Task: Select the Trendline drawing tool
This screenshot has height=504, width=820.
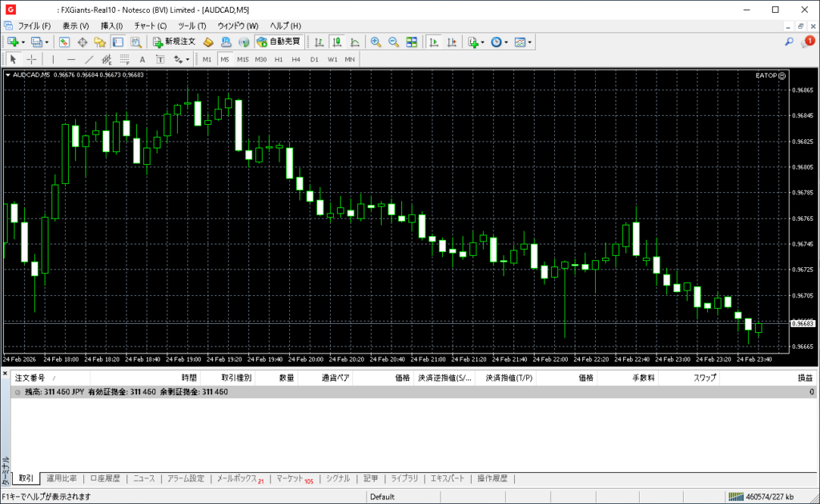Action: (89, 59)
